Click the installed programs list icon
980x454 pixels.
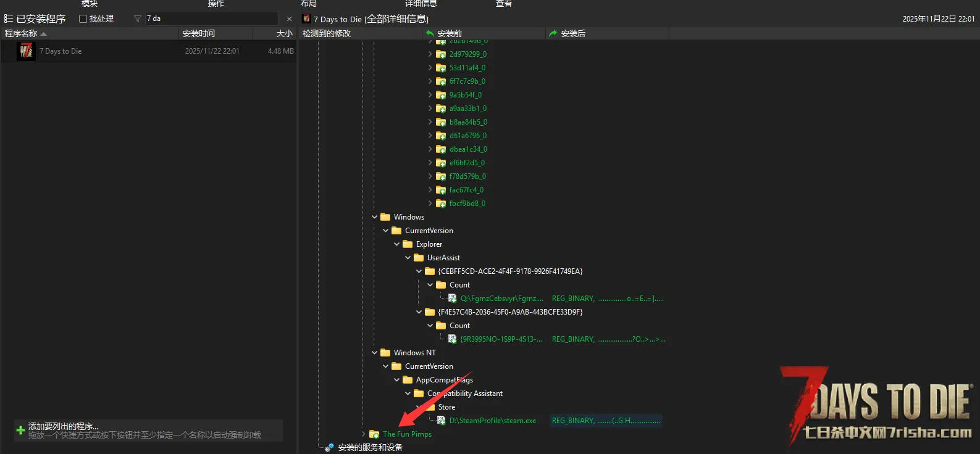click(x=9, y=19)
